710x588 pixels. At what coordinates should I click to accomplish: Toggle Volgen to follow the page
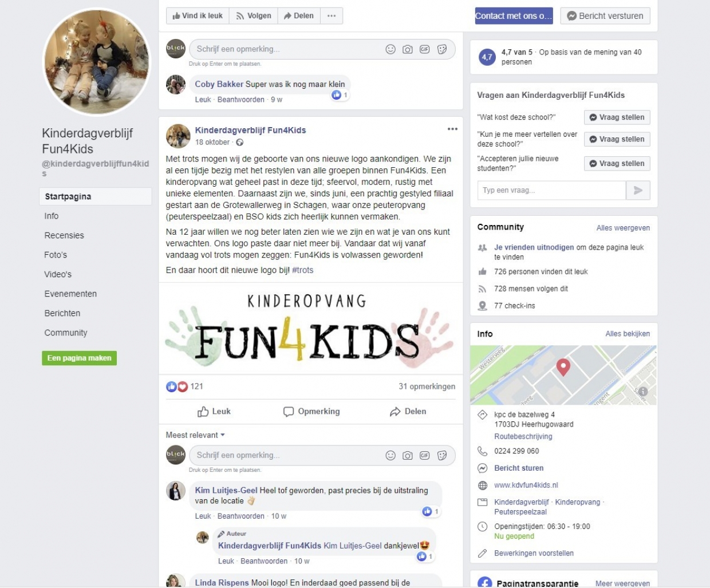[254, 15]
